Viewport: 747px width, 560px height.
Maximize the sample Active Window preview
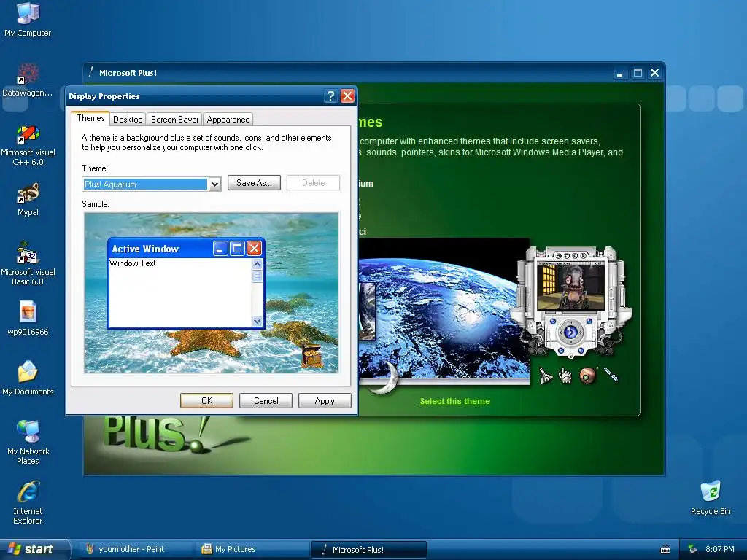(237, 248)
